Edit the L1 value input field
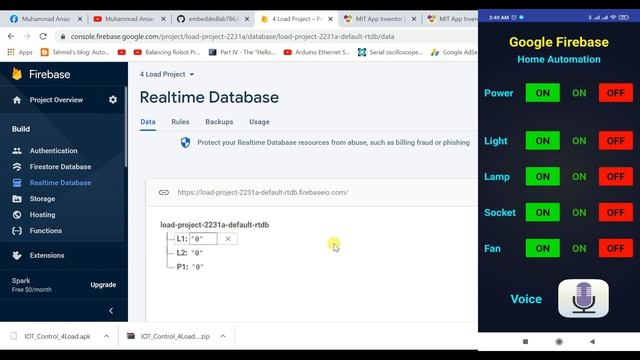 203,239
